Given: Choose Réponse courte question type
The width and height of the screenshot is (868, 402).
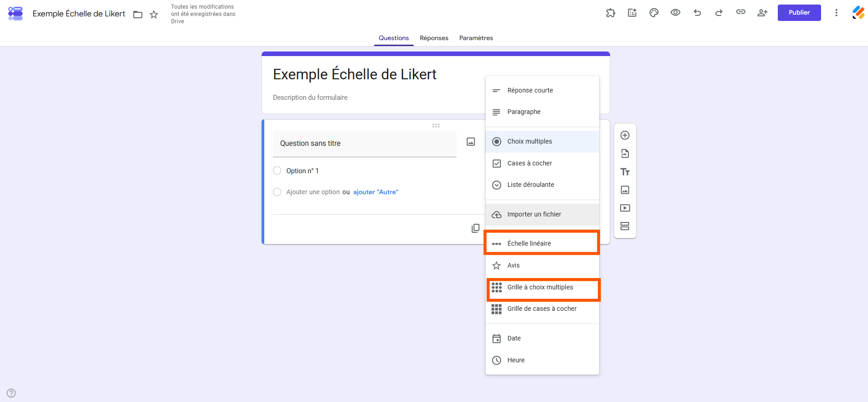Looking at the screenshot, I should 542,90.
